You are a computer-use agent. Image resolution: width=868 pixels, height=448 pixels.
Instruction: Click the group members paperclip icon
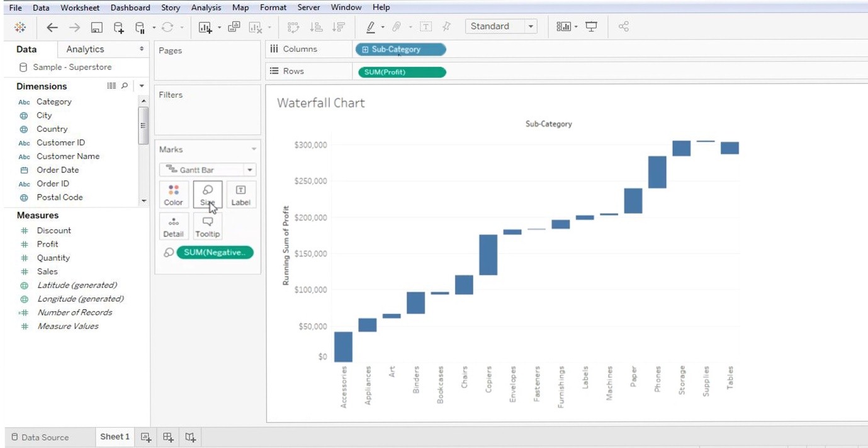[x=397, y=27]
